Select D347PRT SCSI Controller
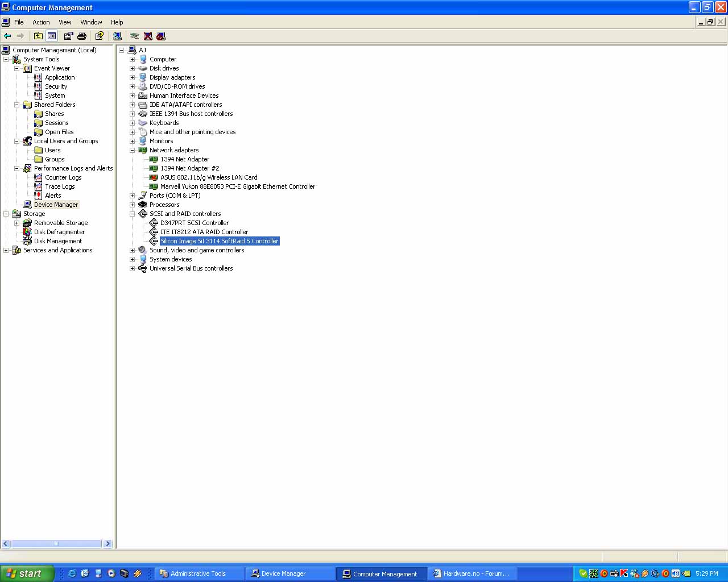 (195, 223)
